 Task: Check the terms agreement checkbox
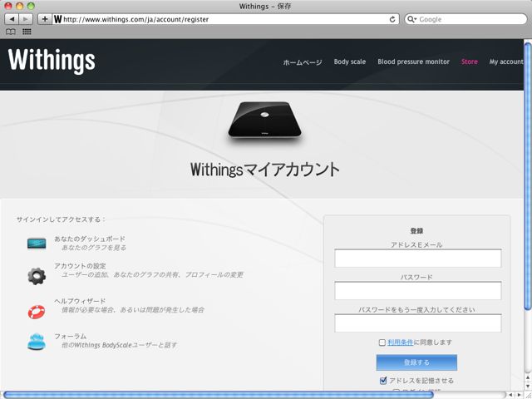382,342
